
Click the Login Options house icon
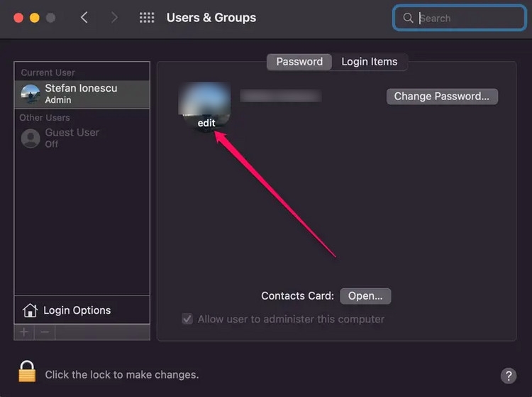tap(30, 310)
